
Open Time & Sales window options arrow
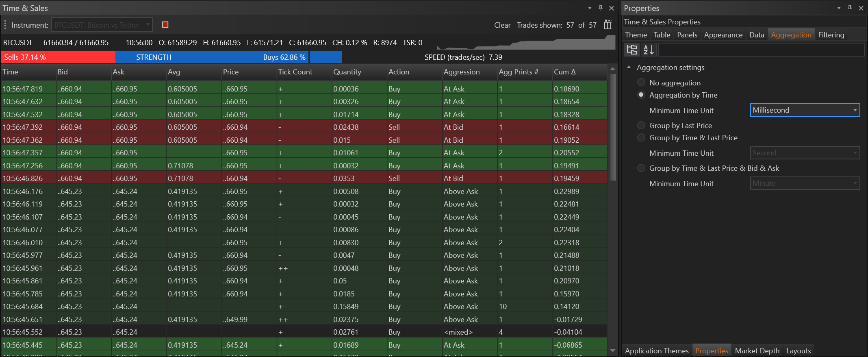tap(590, 8)
